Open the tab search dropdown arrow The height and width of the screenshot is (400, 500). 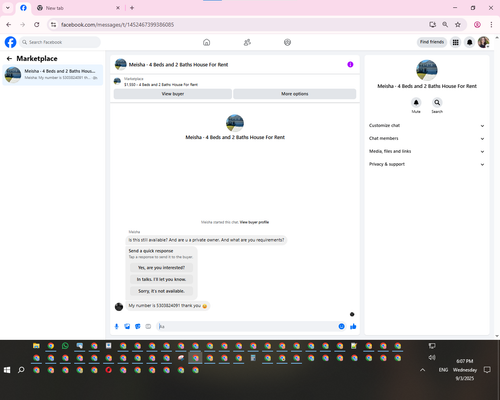click(8, 8)
